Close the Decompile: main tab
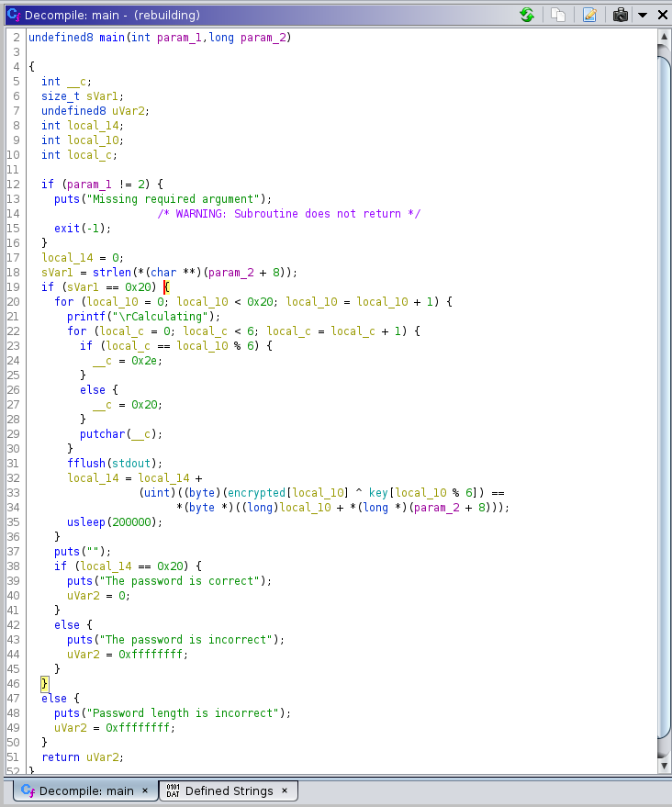The width and height of the screenshot is (672, 807). 145,790
